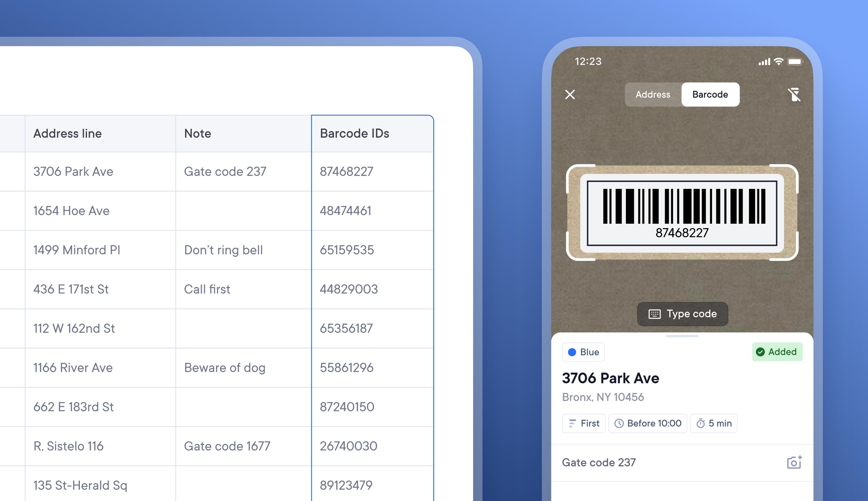This screenshot has height=501, width=868.
Task: Click barcode ID 87240150
Action: pos(373,407)
